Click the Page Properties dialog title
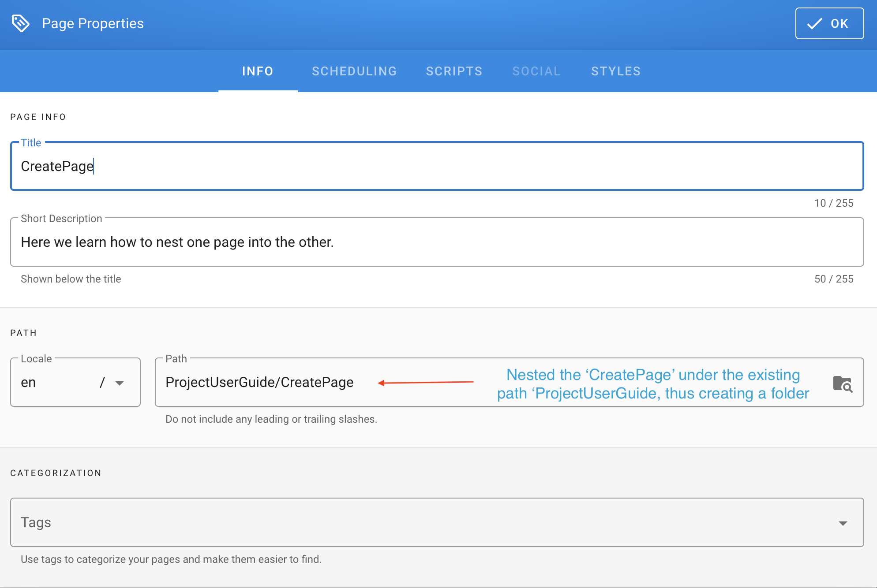The width and height of the screenshot is (877, 588). (93, 23)
